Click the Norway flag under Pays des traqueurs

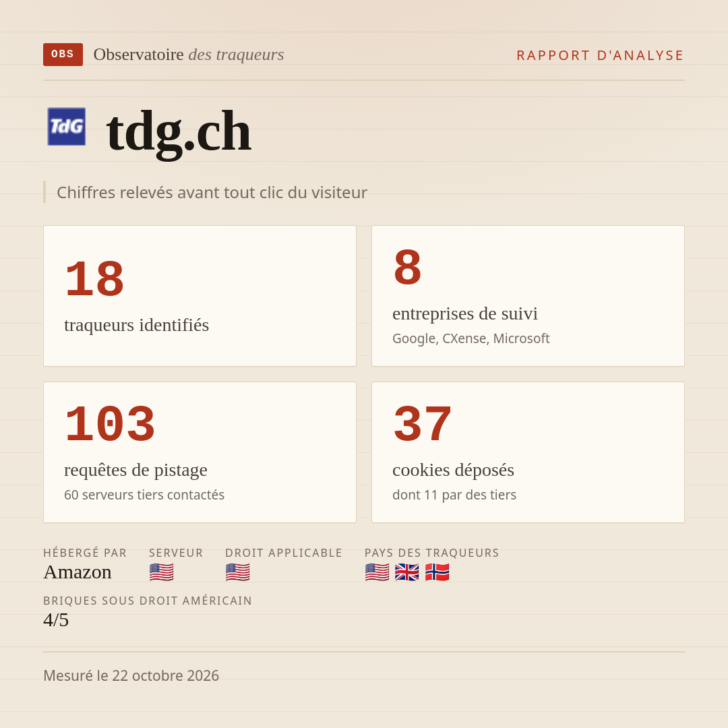point(437,572)
